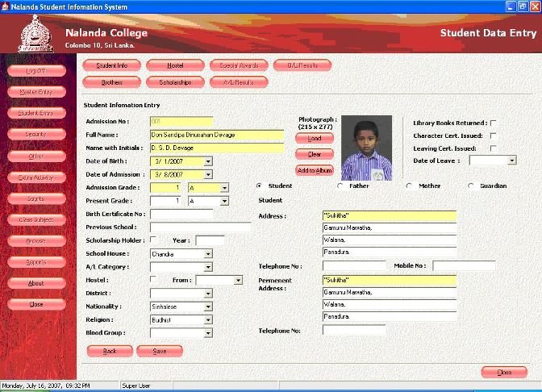Open Student Entry from the sidebar

tap(36, 113)
